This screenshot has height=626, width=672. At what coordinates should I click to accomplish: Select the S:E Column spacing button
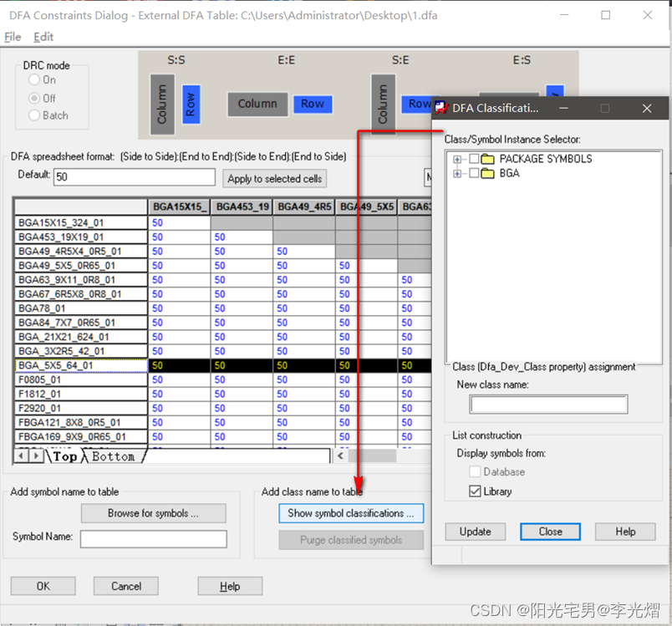pyautogui.click(x=383, y=104)
